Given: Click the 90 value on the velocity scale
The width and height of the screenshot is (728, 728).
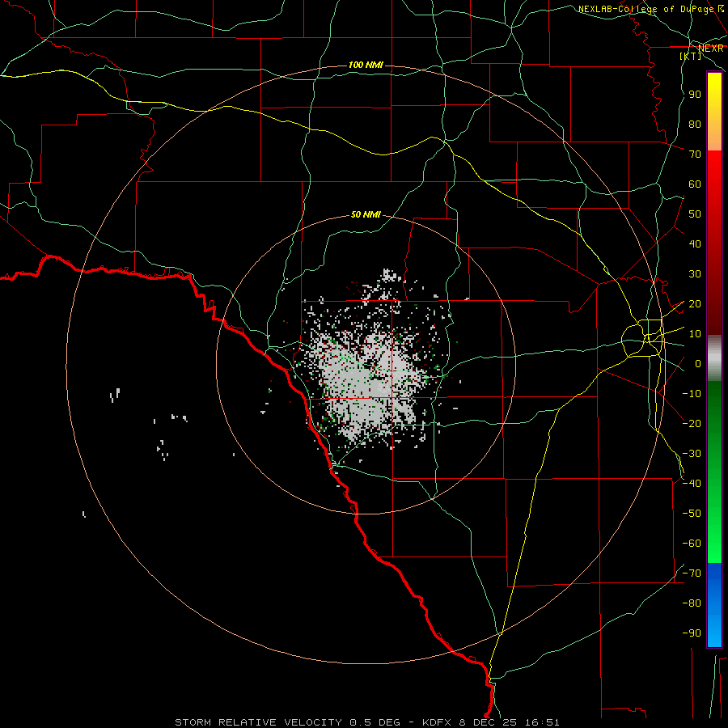Looking at the screenshot, I should 695,95.
